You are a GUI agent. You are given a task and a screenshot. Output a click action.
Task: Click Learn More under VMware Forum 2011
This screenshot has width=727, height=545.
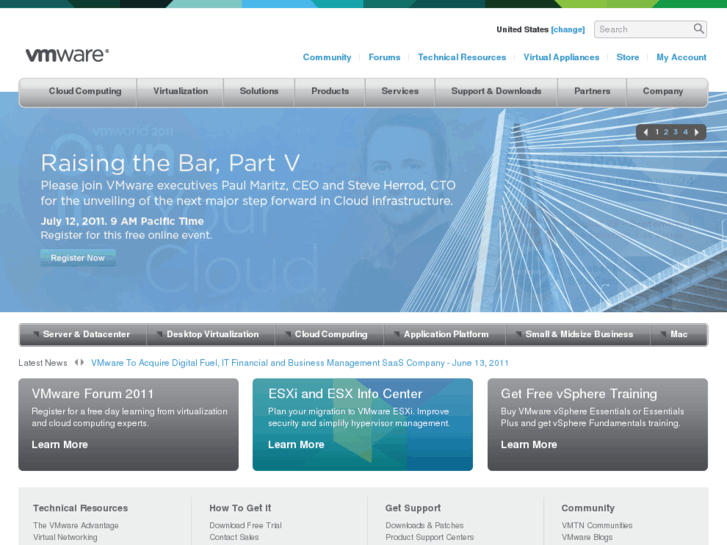coord(59,444)
